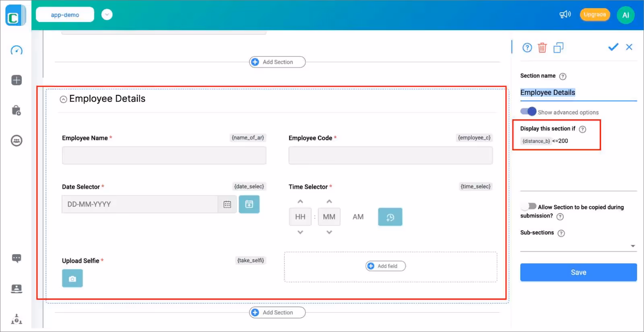
Task: Click help icon beside Sub-sections
Action: point(561,233)
